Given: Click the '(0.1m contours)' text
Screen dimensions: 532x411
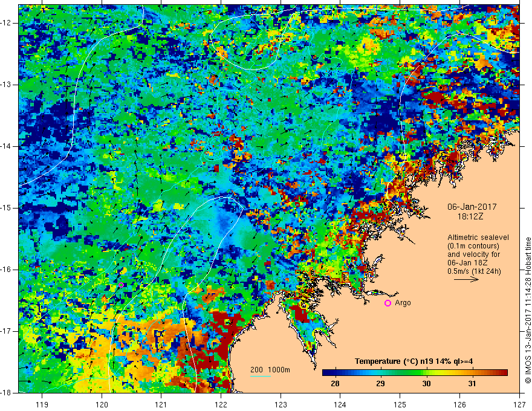Looking at the screenshot, I should click(473, 246).
